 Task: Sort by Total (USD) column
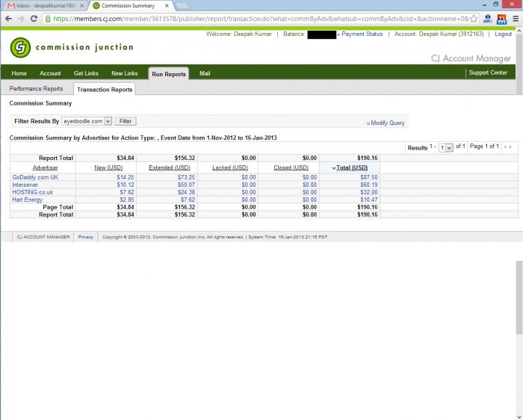click(x=352, y=168)
